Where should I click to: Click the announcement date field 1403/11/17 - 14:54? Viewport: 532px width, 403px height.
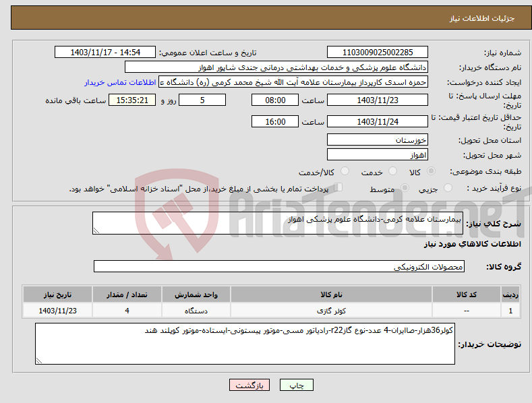[x=105, y=53]
